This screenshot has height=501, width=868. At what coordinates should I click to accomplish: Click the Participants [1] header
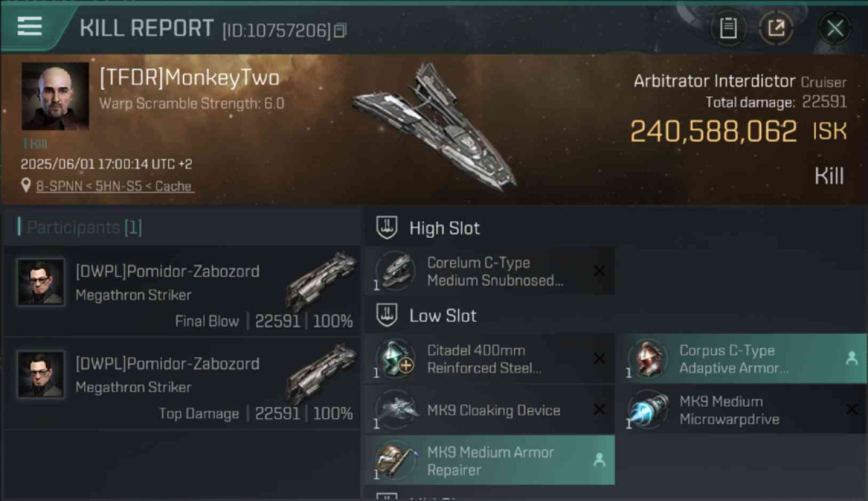coord(80,227)
